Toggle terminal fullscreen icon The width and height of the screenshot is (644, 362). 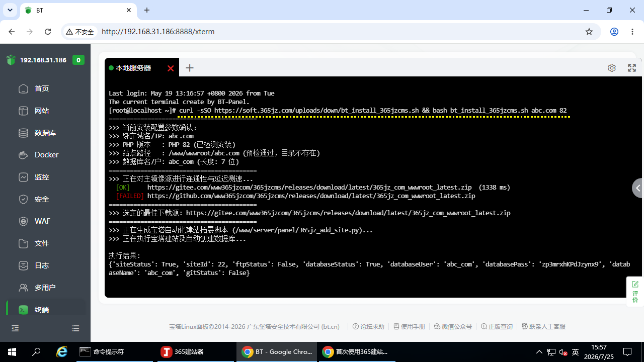click(x=632, y=68)
